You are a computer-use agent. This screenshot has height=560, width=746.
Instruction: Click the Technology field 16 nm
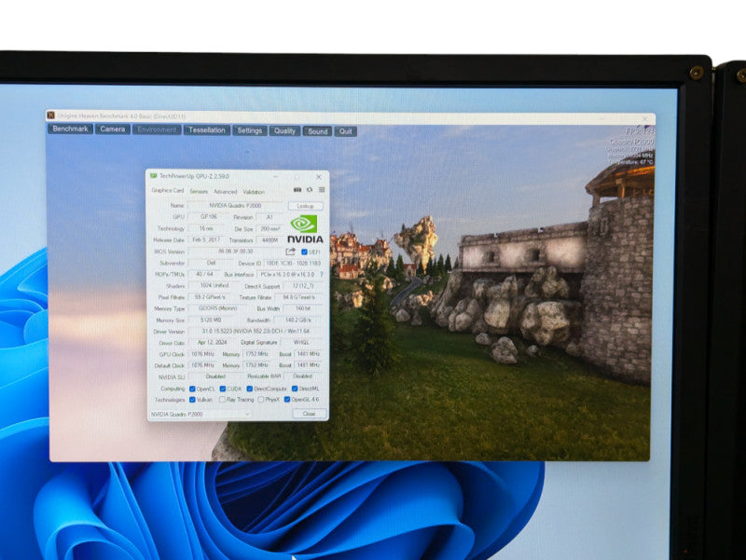206,228
